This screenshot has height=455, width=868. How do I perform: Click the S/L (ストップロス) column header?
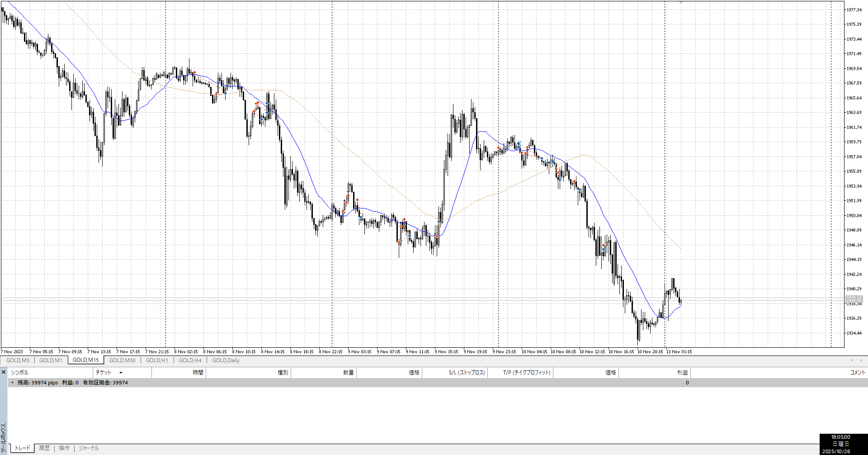(x=467, y=373)
